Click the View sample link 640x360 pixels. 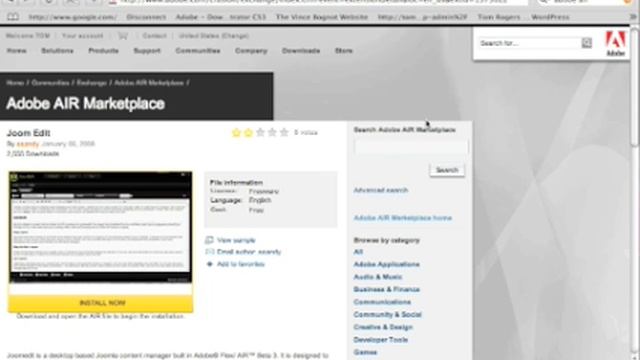pos(236,240)
